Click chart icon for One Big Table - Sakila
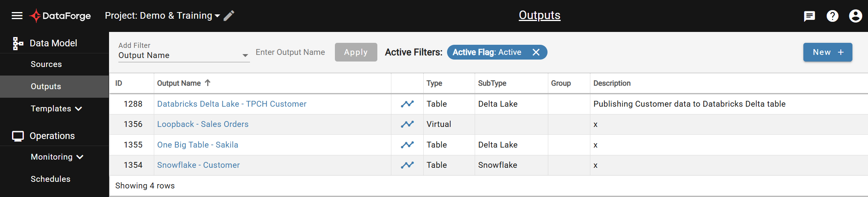 pyautogui.click(x=407, y=145)
